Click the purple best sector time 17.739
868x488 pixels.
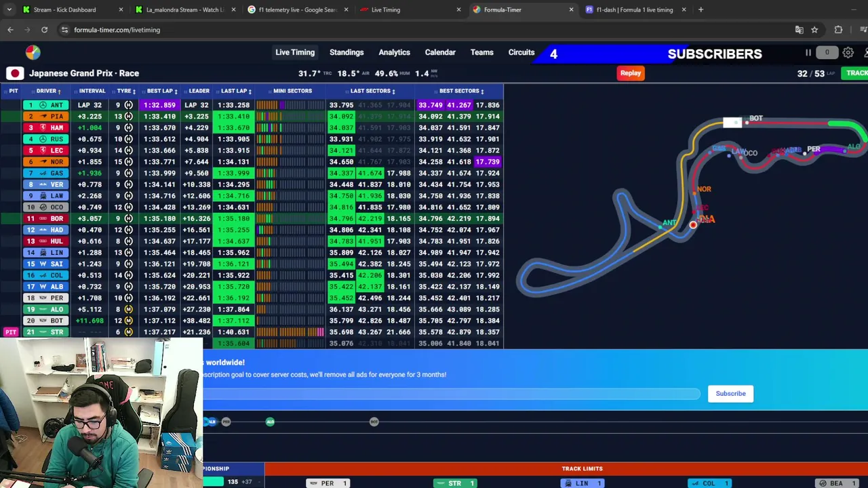click(x=488, y=162)
